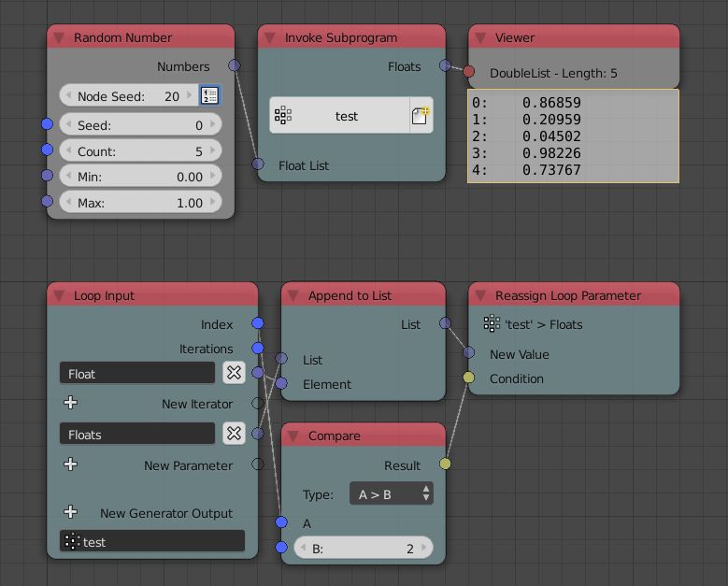Click the New Value input socket

(468, 352)
